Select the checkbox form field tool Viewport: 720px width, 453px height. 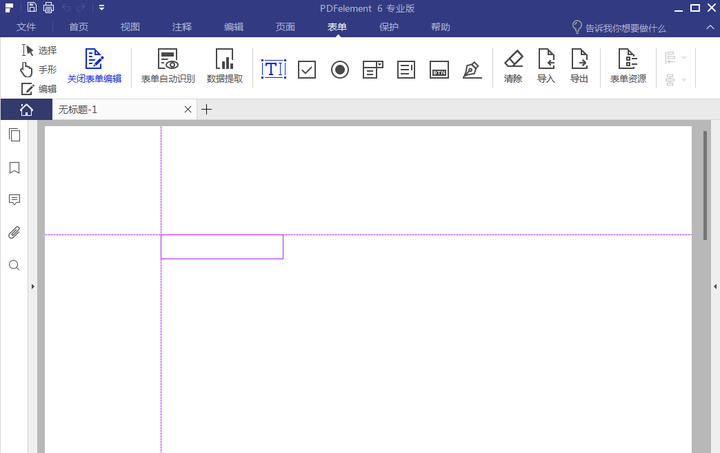click(307, 70)
